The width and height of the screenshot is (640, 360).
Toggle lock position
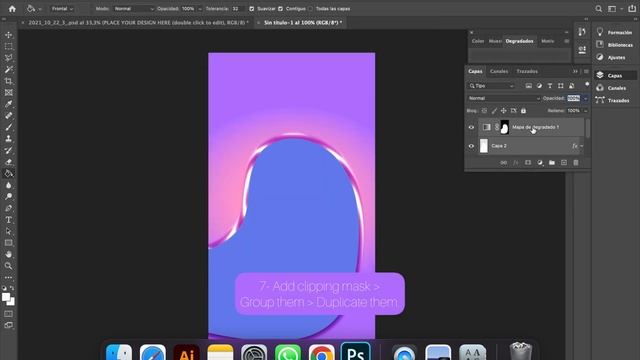(504, 111)
